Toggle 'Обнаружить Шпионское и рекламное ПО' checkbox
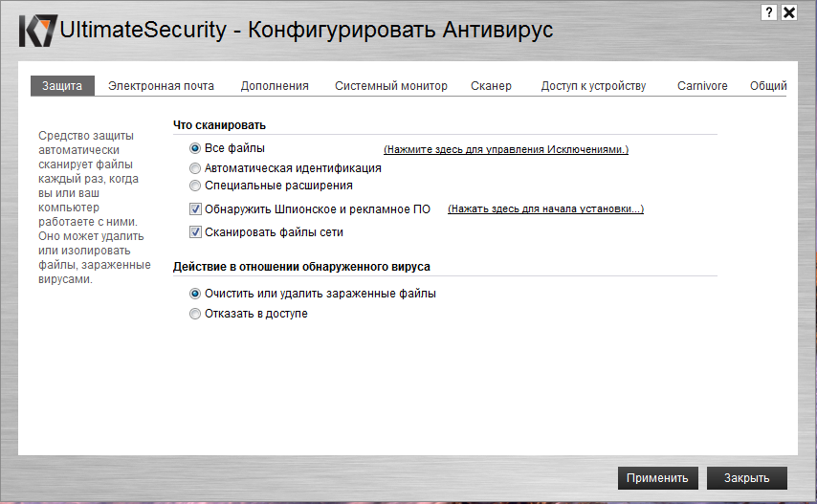 click(195, 209)
